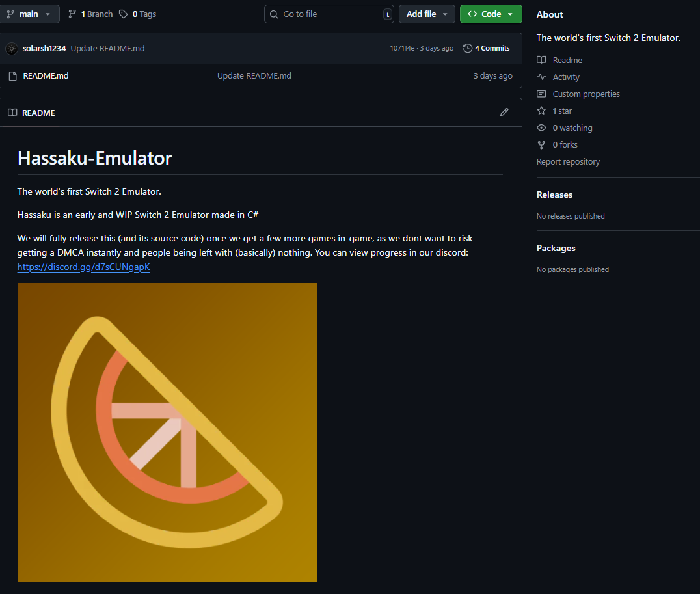Open the Packages section heading

tap(556, 248)
